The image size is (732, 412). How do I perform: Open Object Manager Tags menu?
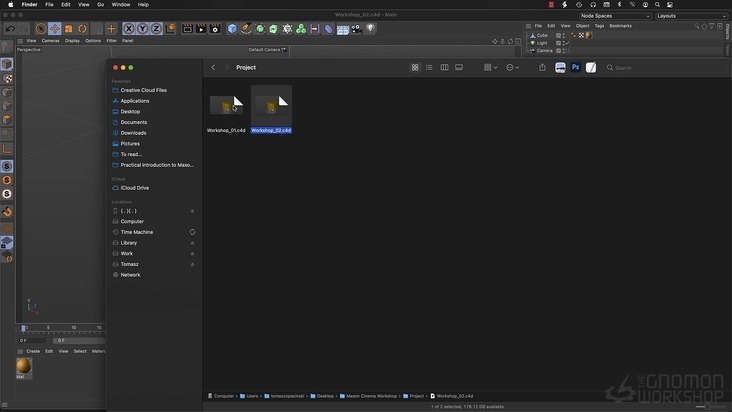[599, 26]
